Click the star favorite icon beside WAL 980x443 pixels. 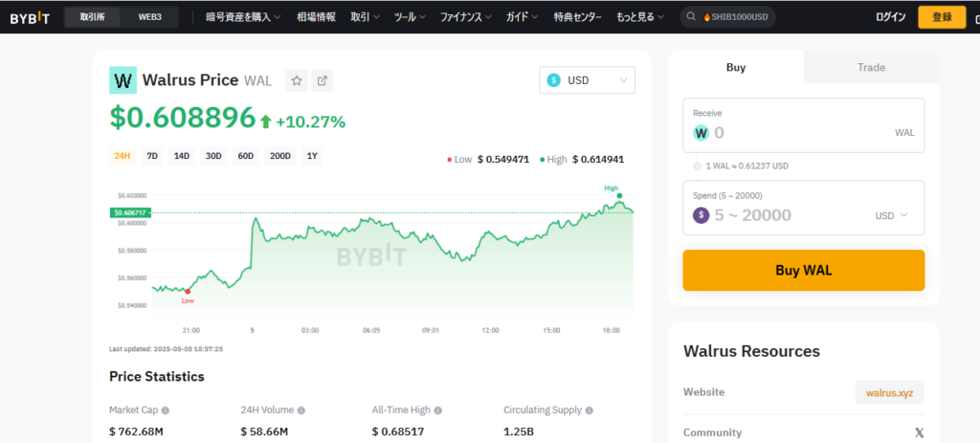click(297, 80)
